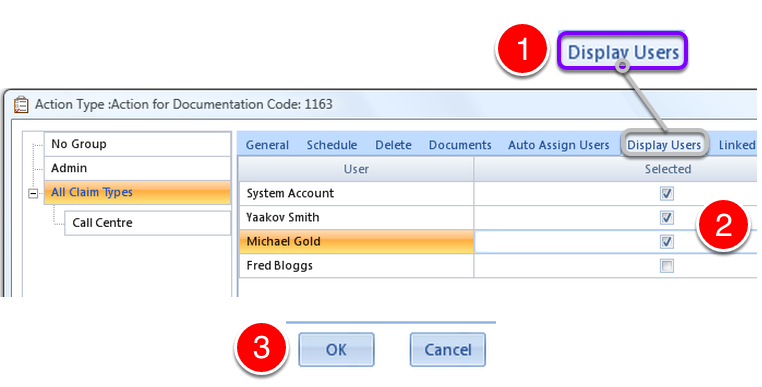Screen dimensions: 762x387
Task: Uncheck Yaakov Smith selected checkbox
Action: coord(667,217)
